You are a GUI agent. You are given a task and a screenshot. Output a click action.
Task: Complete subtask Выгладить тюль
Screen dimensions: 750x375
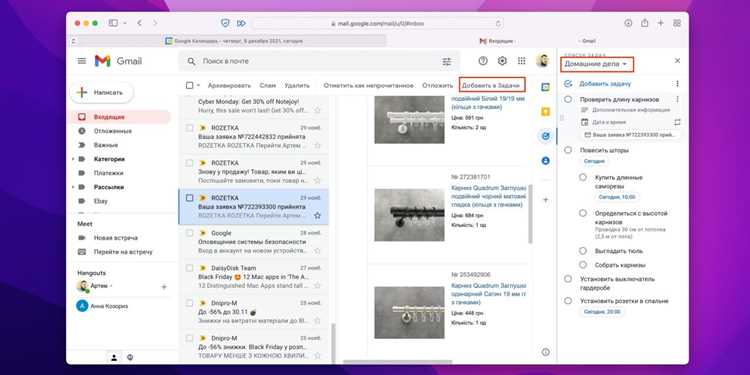point(583,251)
